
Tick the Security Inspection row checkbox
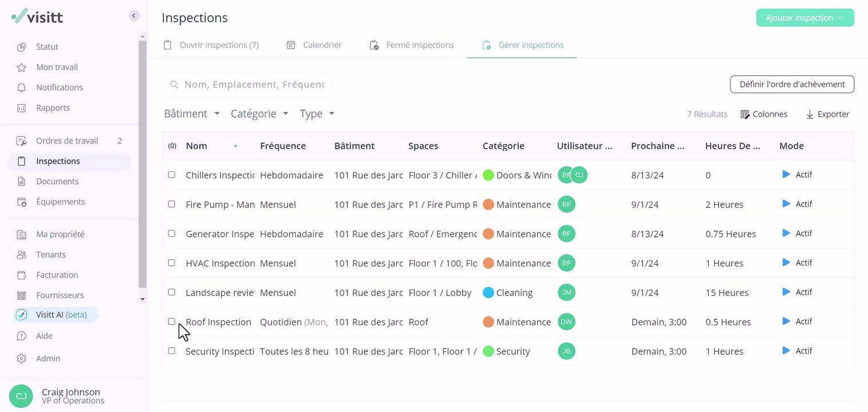172,351
